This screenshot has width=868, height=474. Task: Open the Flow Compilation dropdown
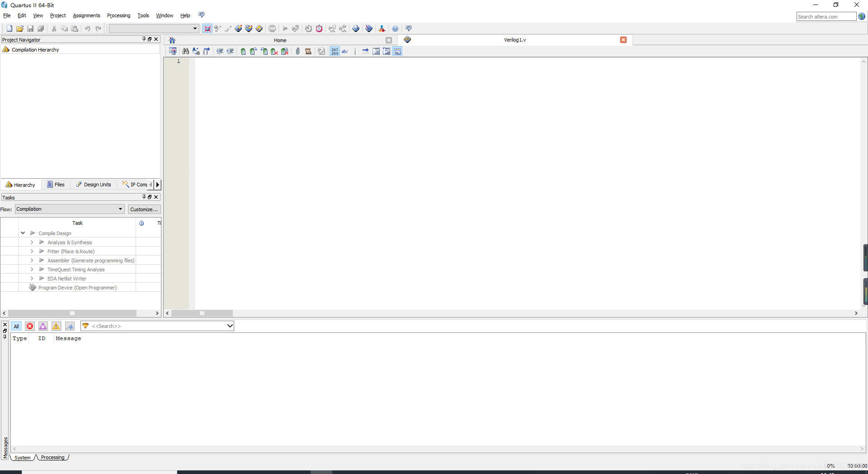pyautogui.click(x=70, y=209)
